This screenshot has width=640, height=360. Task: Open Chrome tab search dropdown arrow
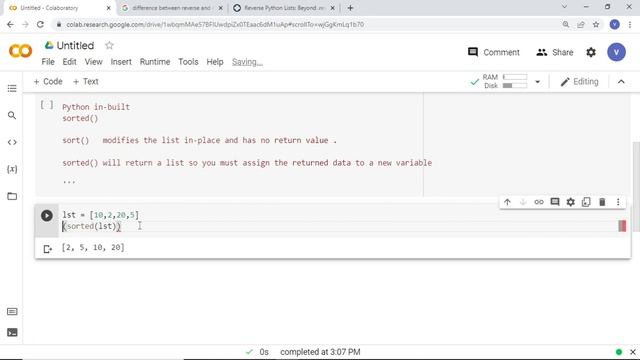point(564,7)
